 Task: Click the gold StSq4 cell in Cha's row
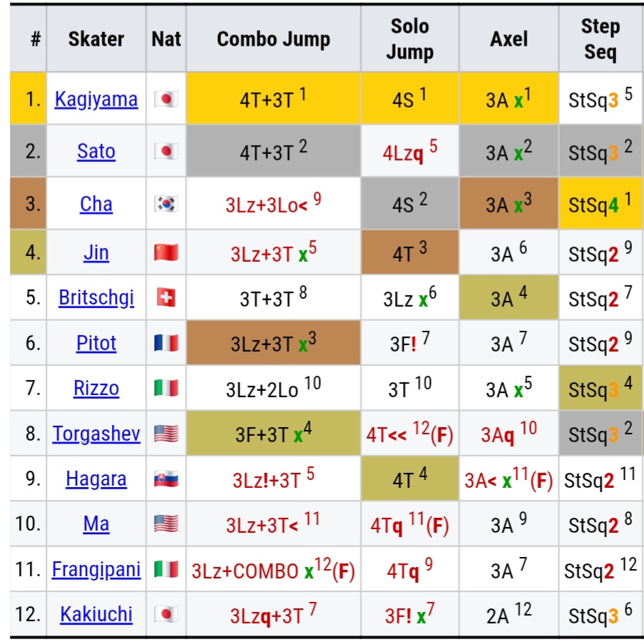coord(600,204)
